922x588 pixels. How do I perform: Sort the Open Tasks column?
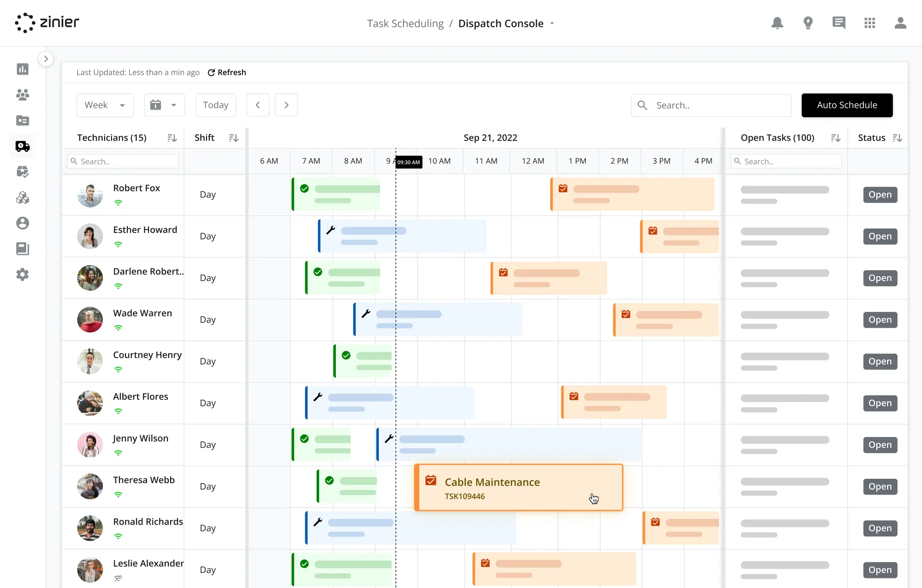coord(836,138)
